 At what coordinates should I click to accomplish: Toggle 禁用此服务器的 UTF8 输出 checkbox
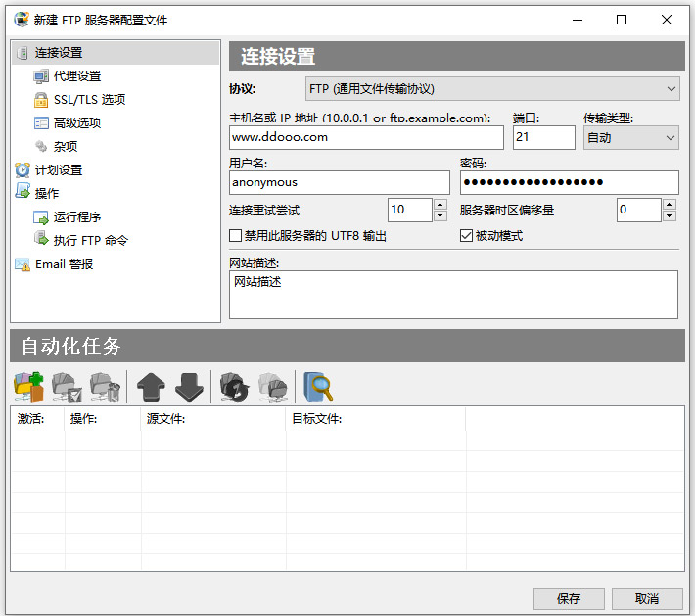(x=235, y=235)
